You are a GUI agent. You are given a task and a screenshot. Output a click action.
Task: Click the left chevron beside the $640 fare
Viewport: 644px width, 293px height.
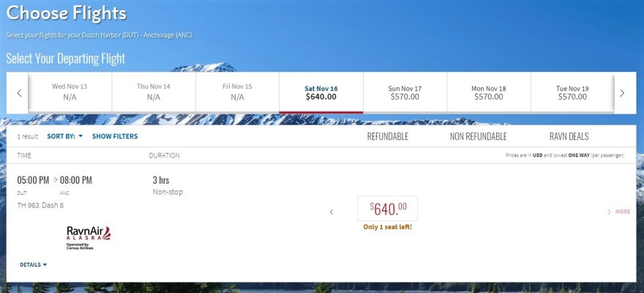pos(331,212)
